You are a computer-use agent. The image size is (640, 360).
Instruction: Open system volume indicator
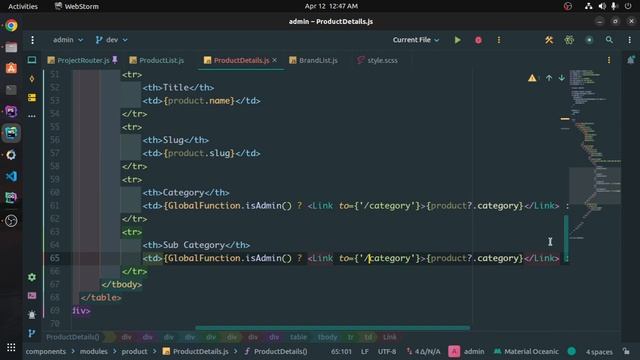tap(602, 6)
